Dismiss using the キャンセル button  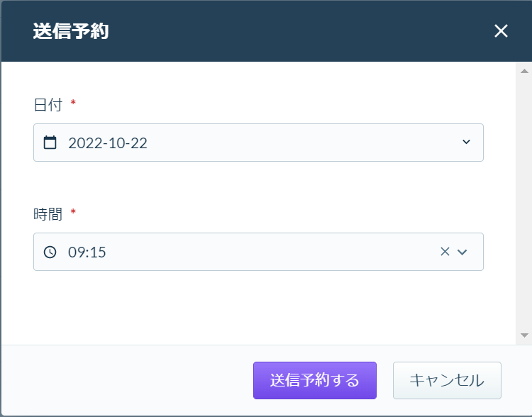[x=447, y=380]
